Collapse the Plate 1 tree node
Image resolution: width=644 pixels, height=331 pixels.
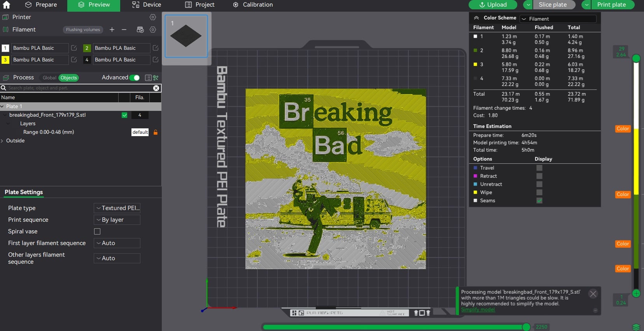pyautogui.click(x=2, y=107)
